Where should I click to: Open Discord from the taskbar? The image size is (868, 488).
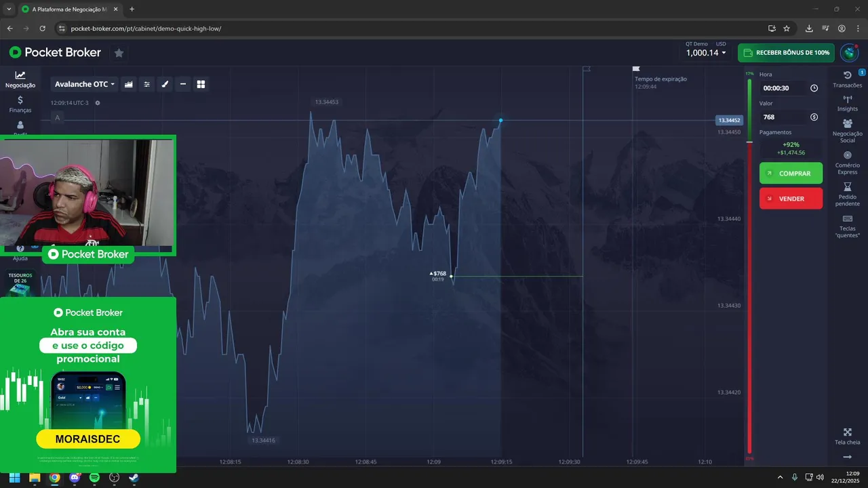pos(75,477)
